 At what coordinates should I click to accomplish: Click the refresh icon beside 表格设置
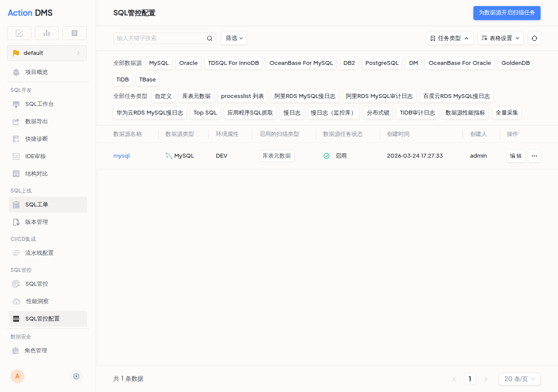click(x=534, y=38)
